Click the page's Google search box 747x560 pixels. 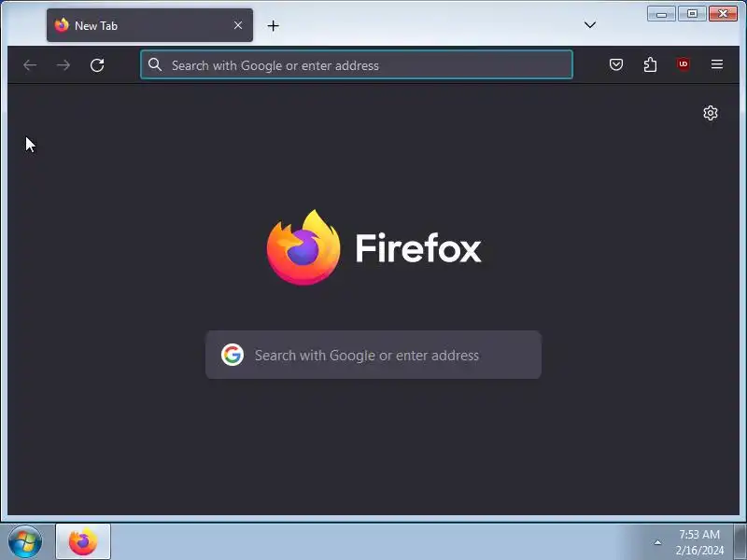(x=373, y=355)
